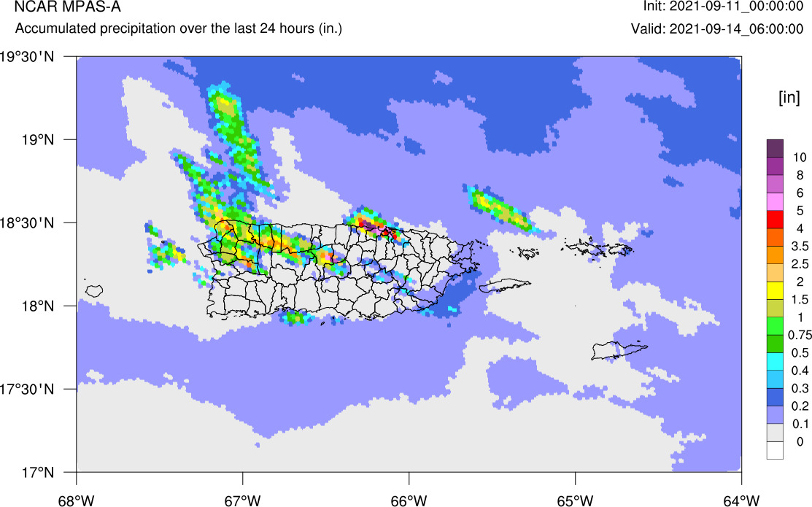
Task: Pick the orchid swatch between 6 and 8
Action: pyautogui.click(x=775, y=184)
